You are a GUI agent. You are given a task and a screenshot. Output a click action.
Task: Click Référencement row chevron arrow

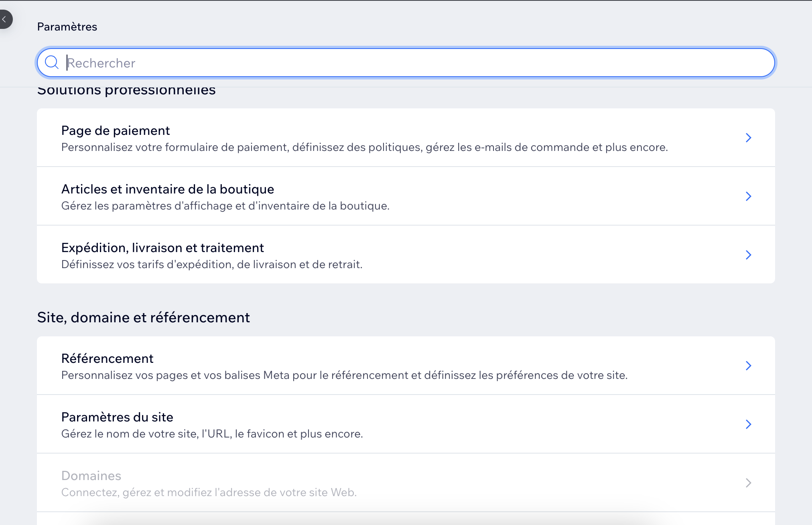748,366
